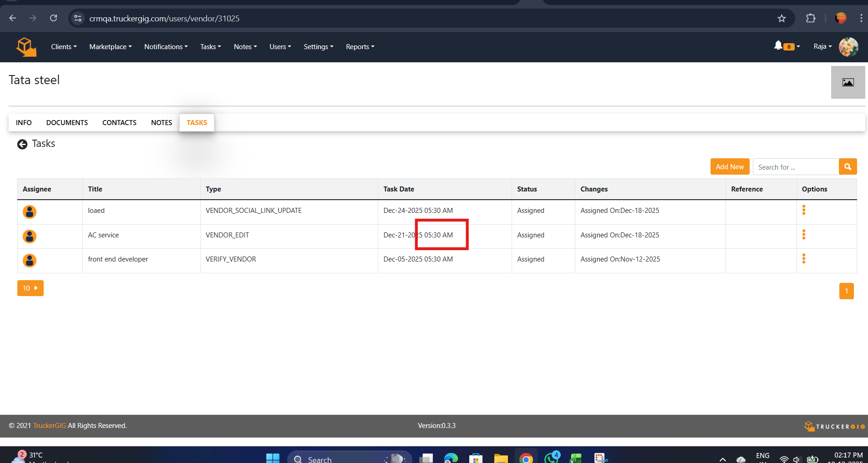Open Chrome profile avatar
The width and height of the screenshot is (868, 463).
[x=841, y=18]
